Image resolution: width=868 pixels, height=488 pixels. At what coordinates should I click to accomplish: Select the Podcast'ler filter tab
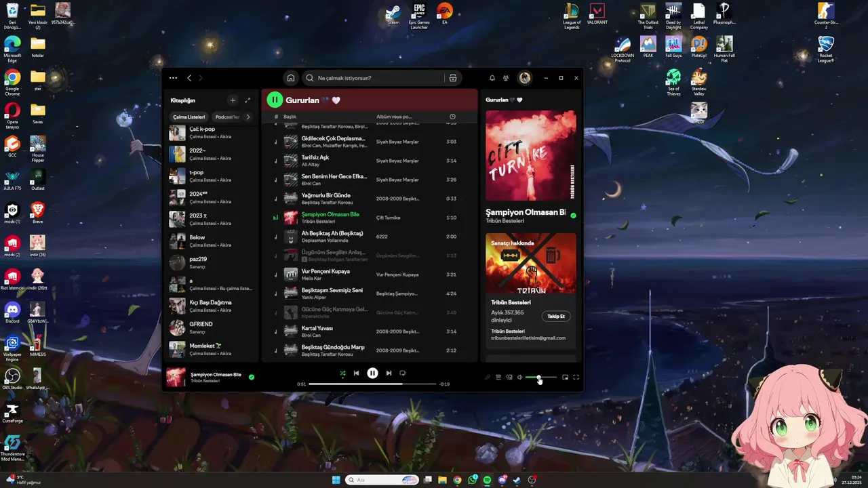coord(228,117)
